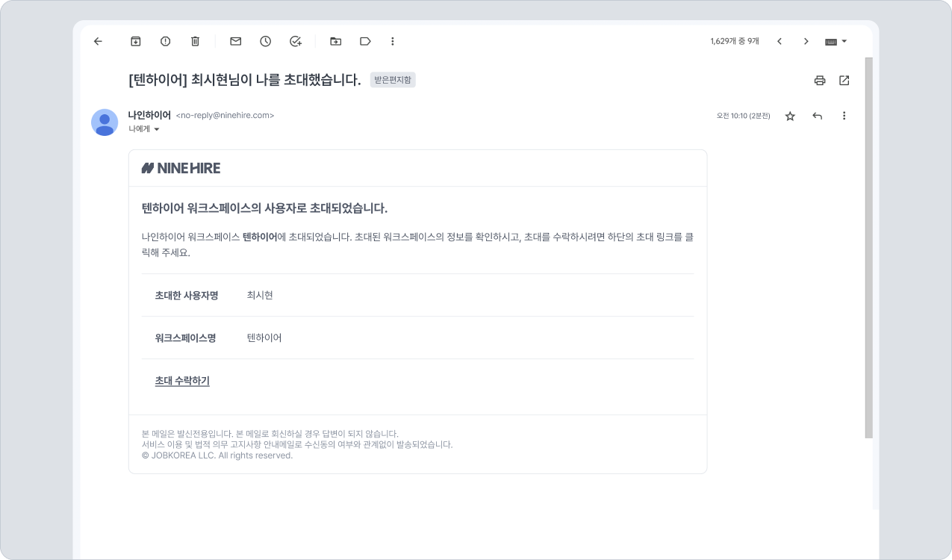Click 워크스페이스명 label
952x560 pixels.
[185, 338]
